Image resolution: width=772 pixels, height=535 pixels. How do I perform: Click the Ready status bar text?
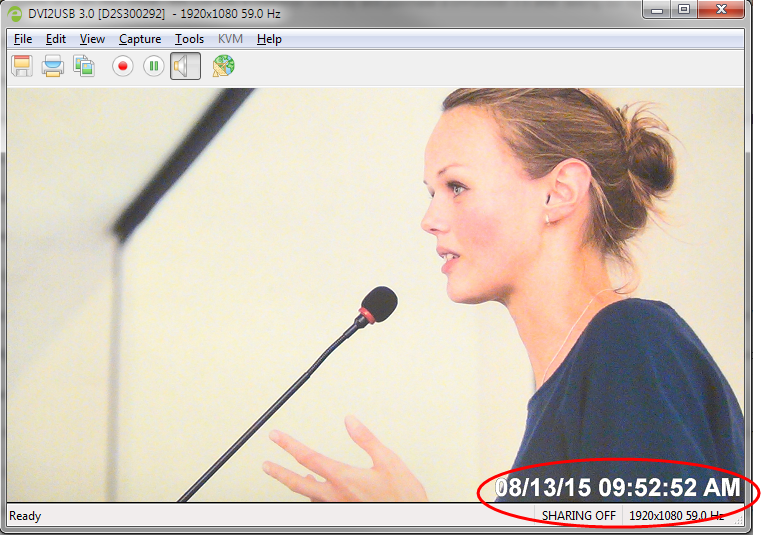pos(25,516)
